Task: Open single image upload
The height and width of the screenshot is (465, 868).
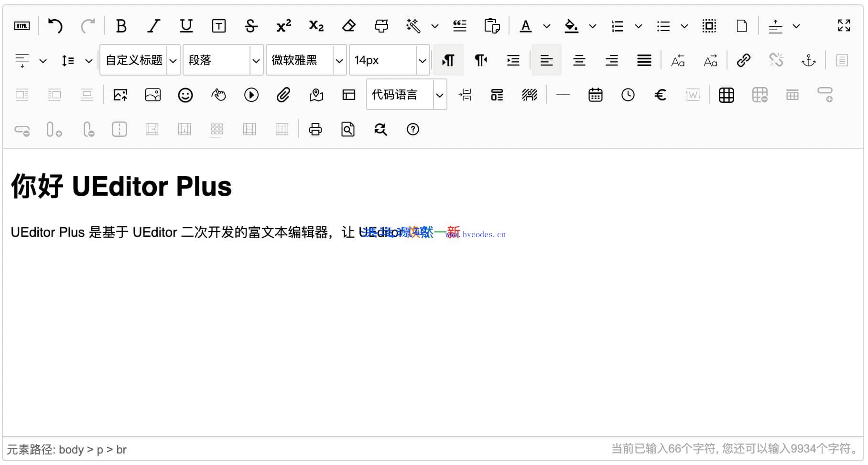Action: point(120,95)
